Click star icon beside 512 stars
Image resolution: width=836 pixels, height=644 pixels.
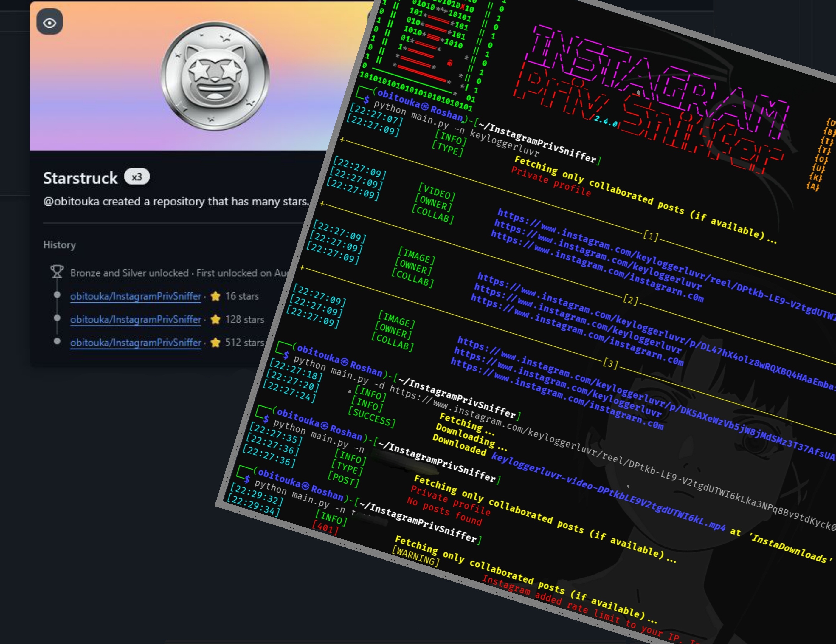215,342
